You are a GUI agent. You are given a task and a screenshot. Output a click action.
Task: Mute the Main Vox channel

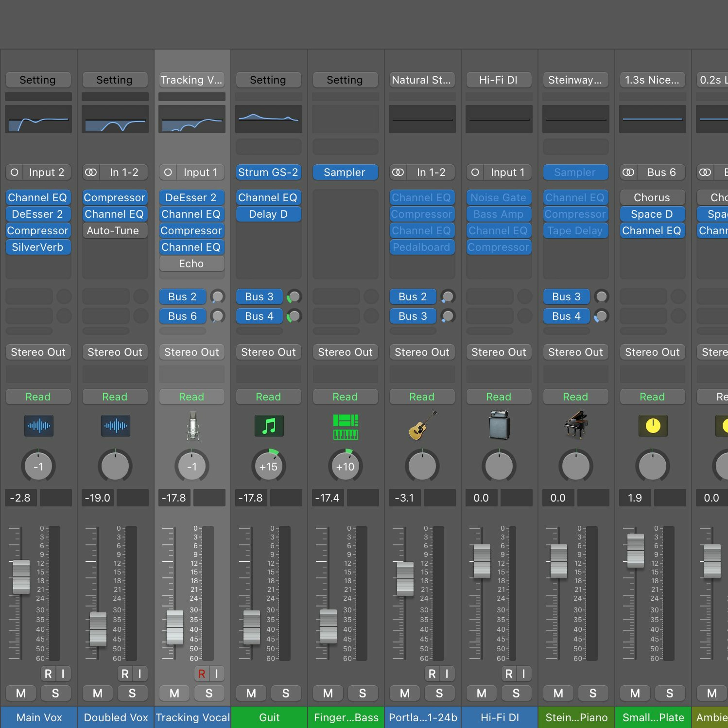21,693
